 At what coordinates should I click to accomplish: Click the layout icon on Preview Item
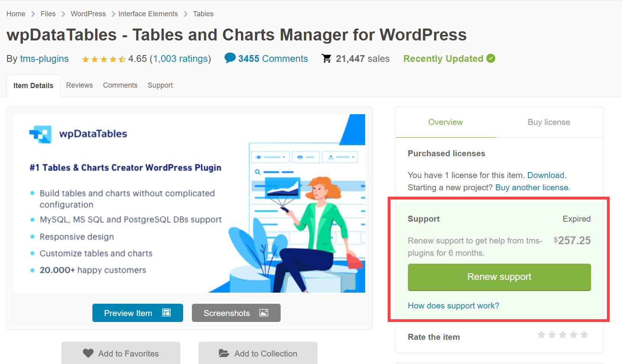pyautogui.click(x=167, y=313)
